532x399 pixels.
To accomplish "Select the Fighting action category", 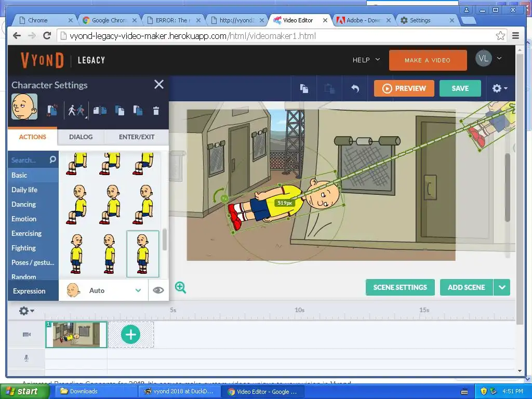I will pos(33,248).
